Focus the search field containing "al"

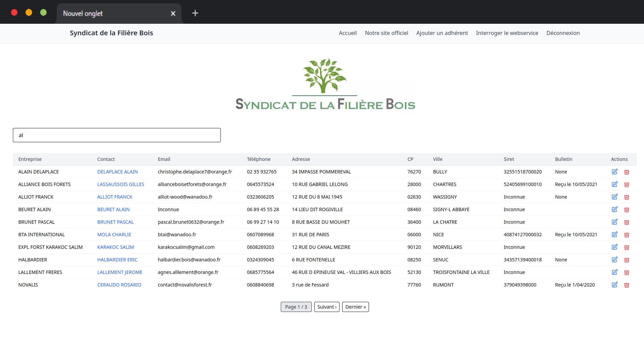[117, 135]
